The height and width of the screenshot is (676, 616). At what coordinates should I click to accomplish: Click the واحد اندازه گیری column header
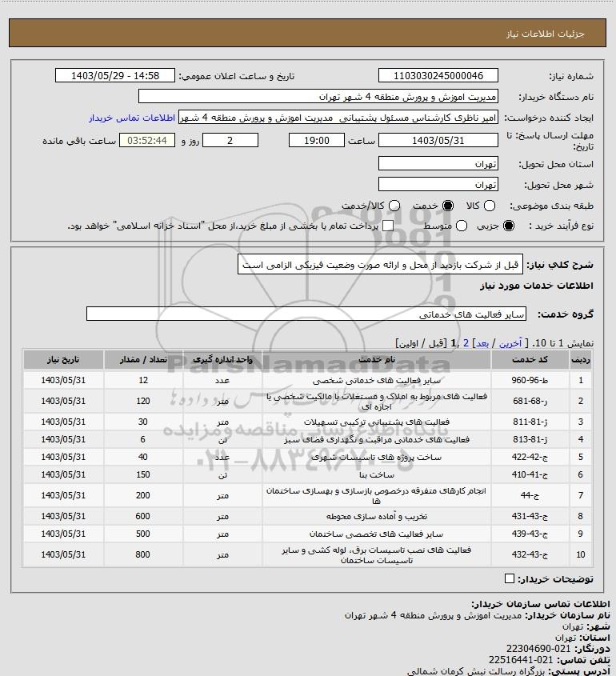tap(222, 359)
